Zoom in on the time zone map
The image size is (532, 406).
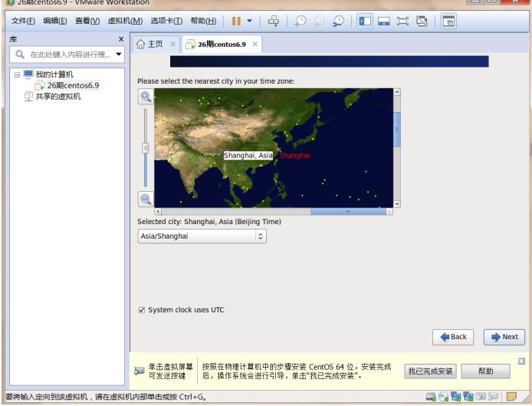(x=146, y=97)
